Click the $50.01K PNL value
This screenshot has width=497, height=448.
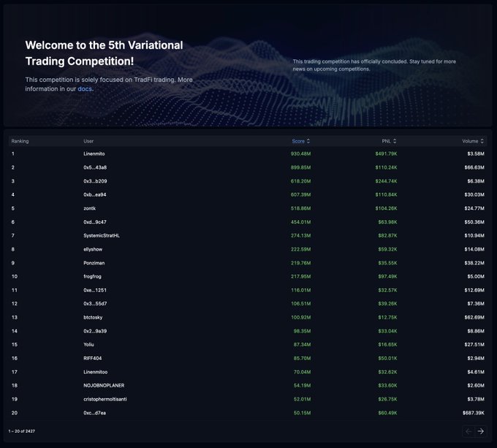click(x=387, y=358)
